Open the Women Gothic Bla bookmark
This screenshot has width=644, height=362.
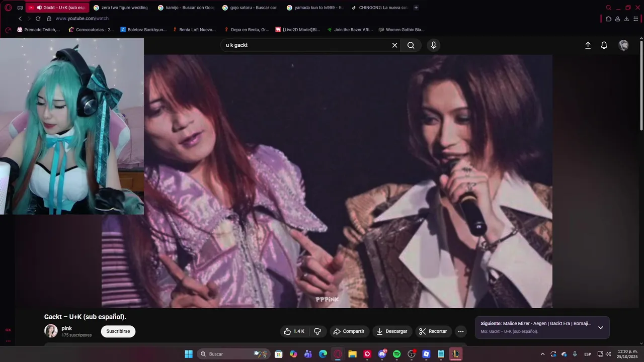[x=401, y=30]
